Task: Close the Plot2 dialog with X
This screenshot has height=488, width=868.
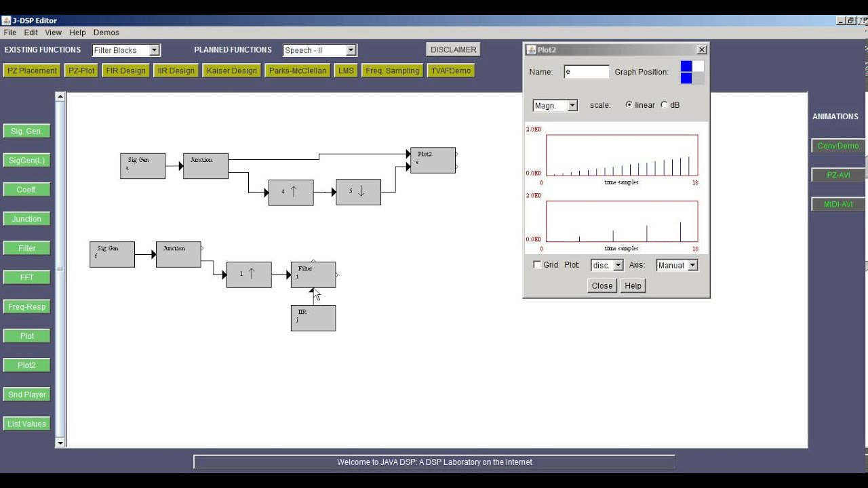Action: (702, 49)
